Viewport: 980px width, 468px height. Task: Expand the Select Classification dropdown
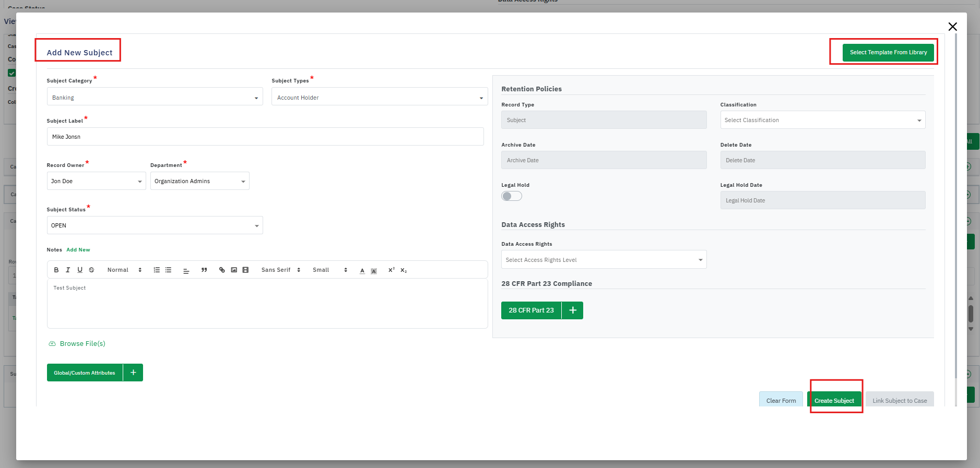coord(822,120)
